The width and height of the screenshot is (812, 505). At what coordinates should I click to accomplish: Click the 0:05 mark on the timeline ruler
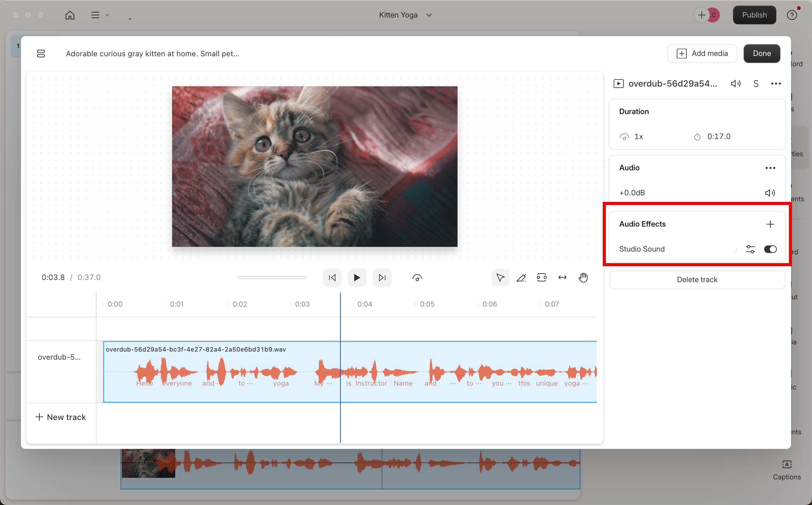427,304
